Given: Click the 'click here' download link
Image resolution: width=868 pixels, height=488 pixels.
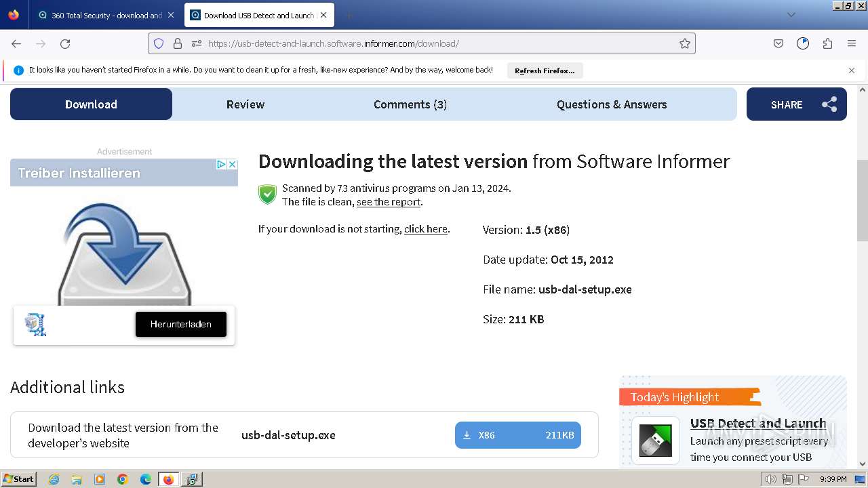Looking at the screenshot, I should tap(426, 229).
